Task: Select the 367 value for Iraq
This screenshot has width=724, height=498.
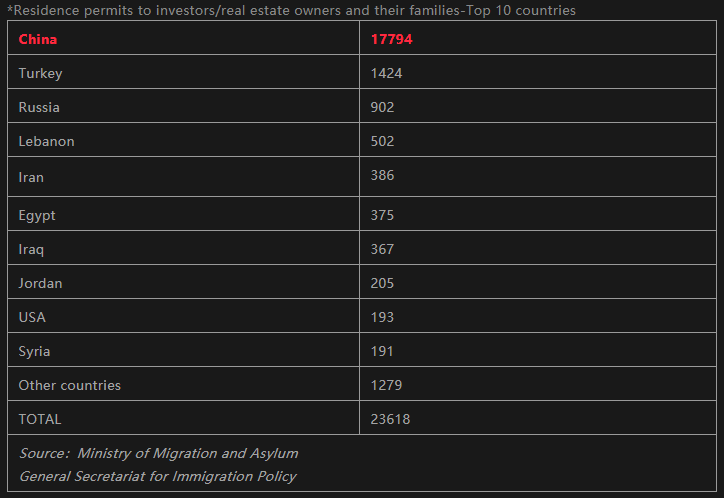Action: pyautogui.click(x=382, y=249)
